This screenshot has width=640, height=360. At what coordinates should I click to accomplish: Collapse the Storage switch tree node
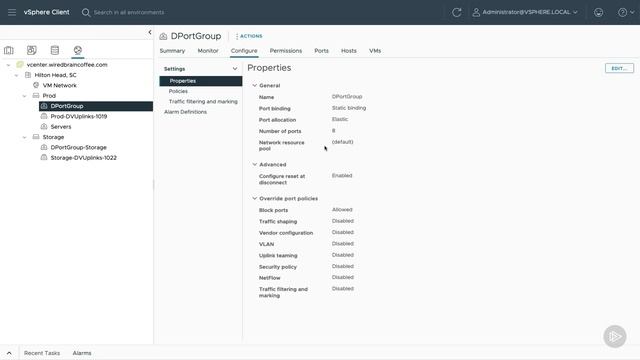click(24, 137)
